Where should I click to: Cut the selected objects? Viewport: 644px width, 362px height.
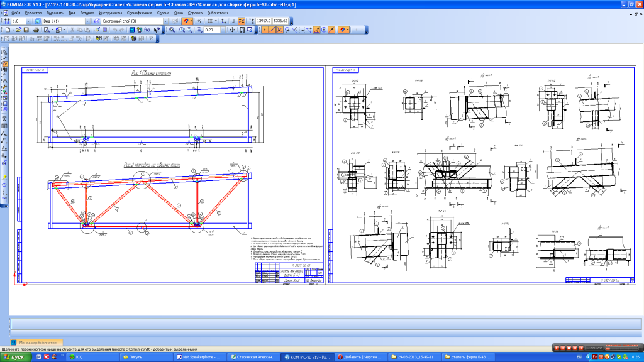point(72,30)
